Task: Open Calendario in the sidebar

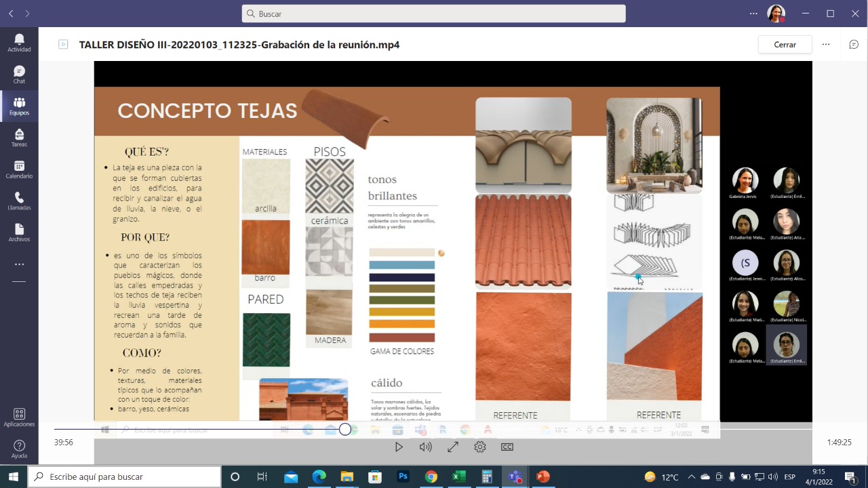Action: [19, 169]
